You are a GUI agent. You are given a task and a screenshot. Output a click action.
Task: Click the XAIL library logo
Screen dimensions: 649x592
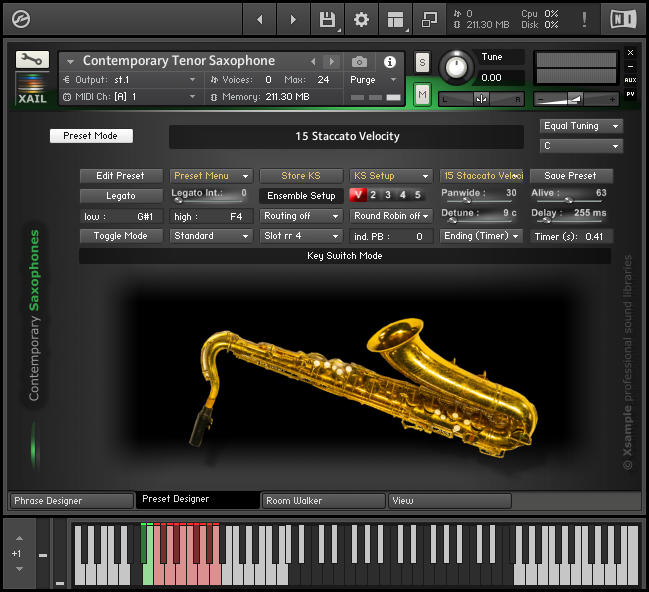(32, 89)
